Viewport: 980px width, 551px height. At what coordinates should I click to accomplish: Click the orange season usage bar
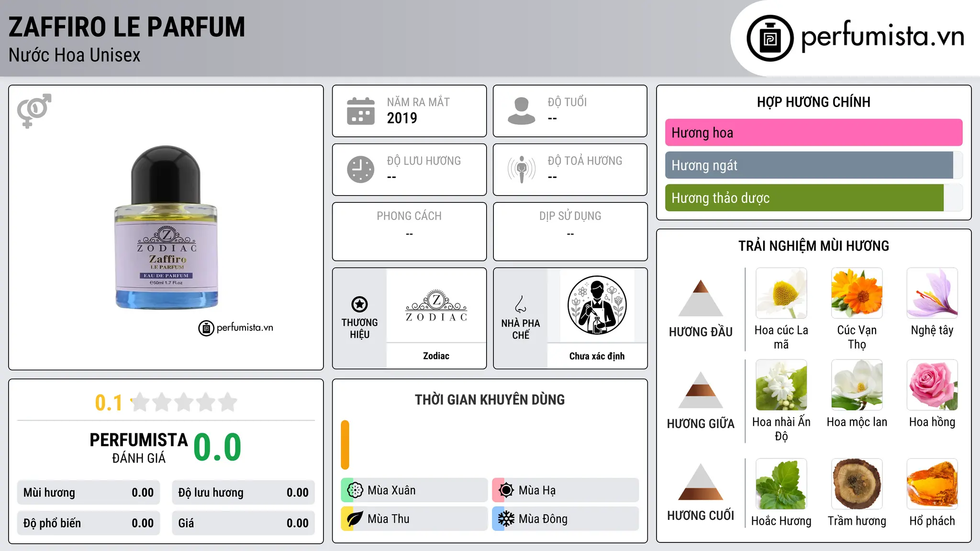[x=345, y=445]
